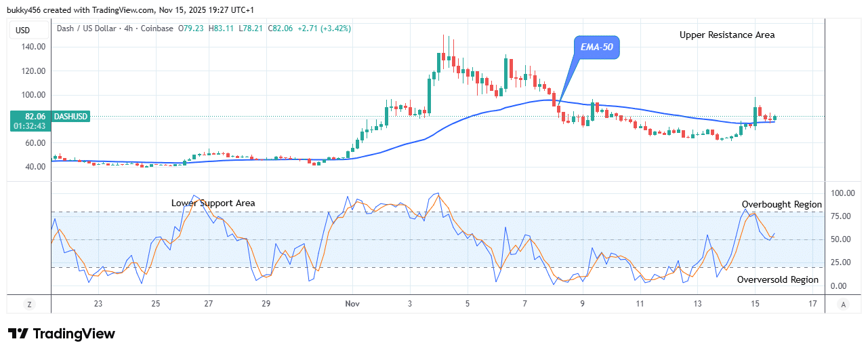Click the DASHUSD symbol tag
Image resolution: width=868 pixels, height=354 pixels.
click(71, 117)
